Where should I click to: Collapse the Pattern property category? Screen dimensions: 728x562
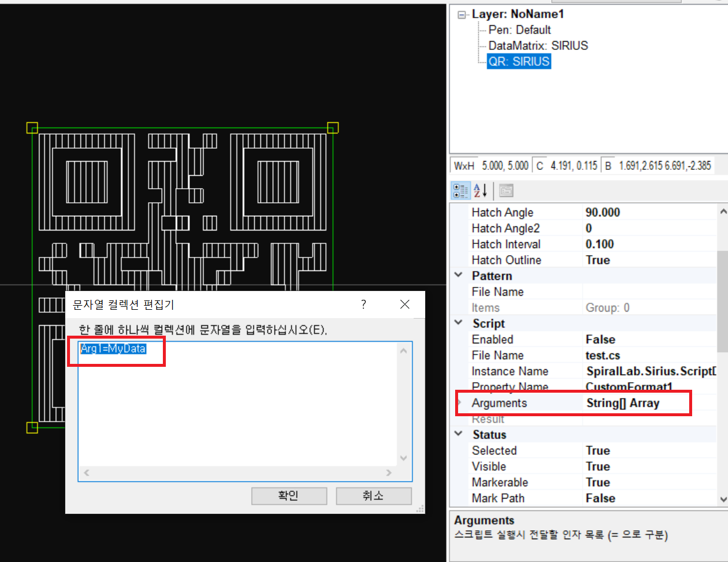pos(459,275)
